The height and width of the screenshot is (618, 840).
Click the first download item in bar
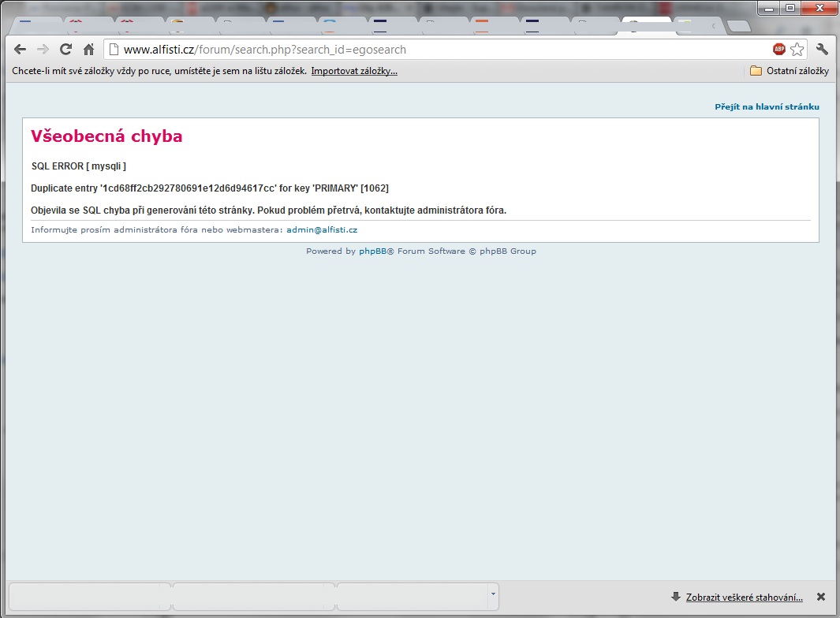88,597
